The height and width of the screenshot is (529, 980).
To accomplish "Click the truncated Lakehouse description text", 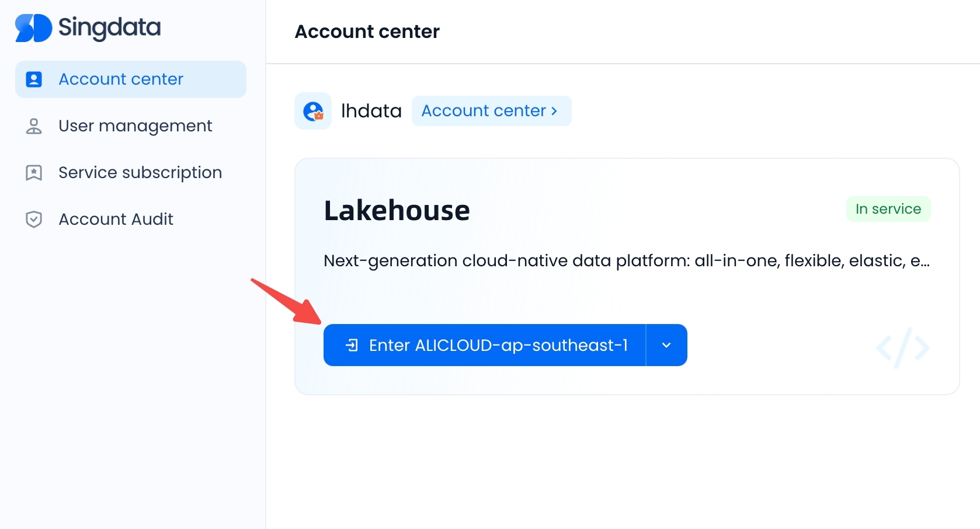I will (626, 260).
